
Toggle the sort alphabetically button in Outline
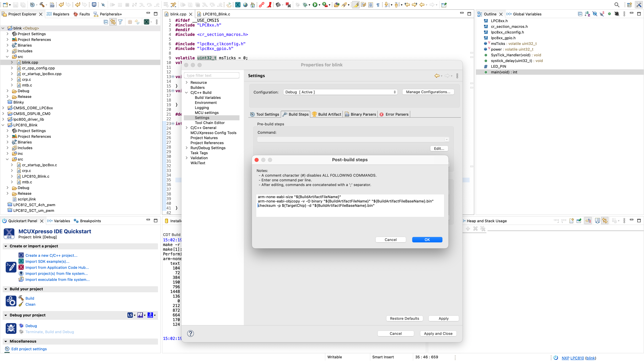(587, 14)
